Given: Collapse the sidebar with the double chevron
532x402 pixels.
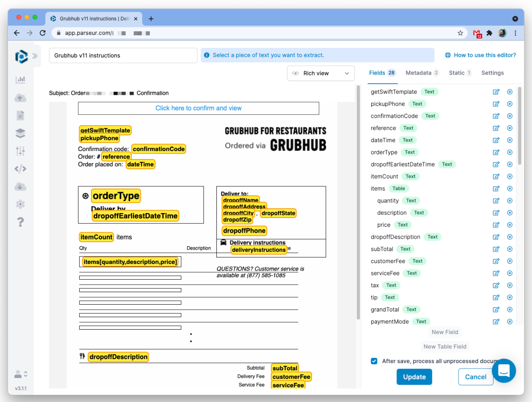Looking at the screenshot, I should click(35, 55).
